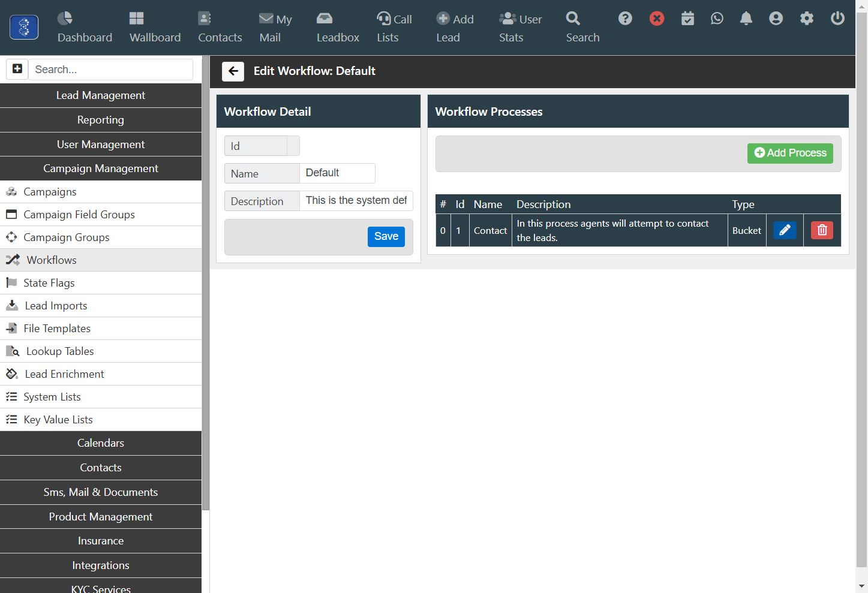The image size is (868, 593).
Task: Open the Dashboard from top navigation
Action: point(85,28)
